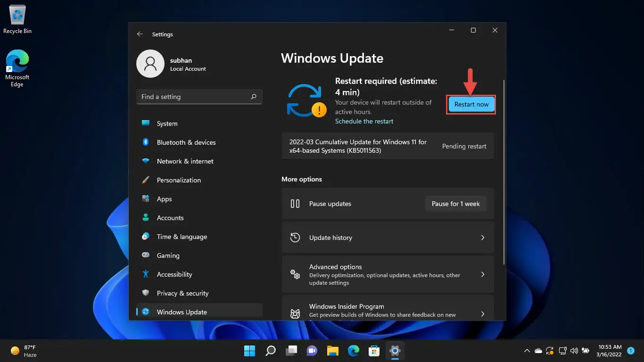Image resolution: width=644 pixels, height=362 pixels.
Task: Click the Accessibility figure icon
Action: [x=146, y=274]
